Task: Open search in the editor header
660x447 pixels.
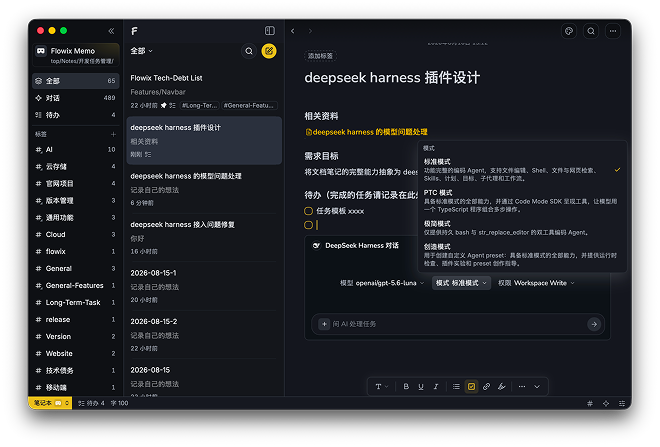Action: click(591, 31)
